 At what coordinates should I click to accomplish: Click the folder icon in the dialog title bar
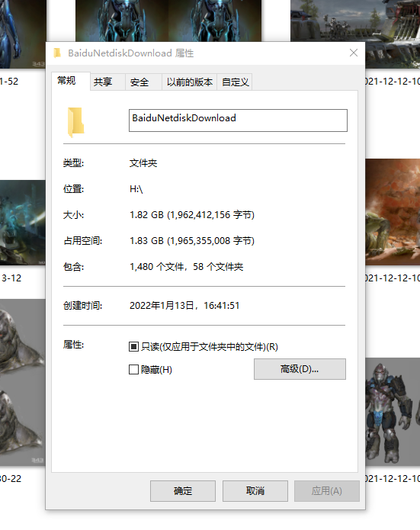pyautogui.click(x=57, y=53)
